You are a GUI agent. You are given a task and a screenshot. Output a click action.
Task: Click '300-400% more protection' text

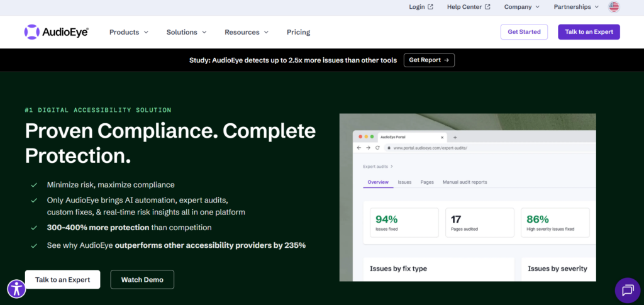(98, 228)
